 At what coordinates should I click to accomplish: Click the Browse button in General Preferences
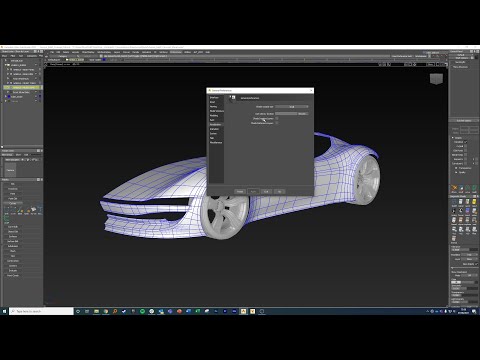pos(303,114)
